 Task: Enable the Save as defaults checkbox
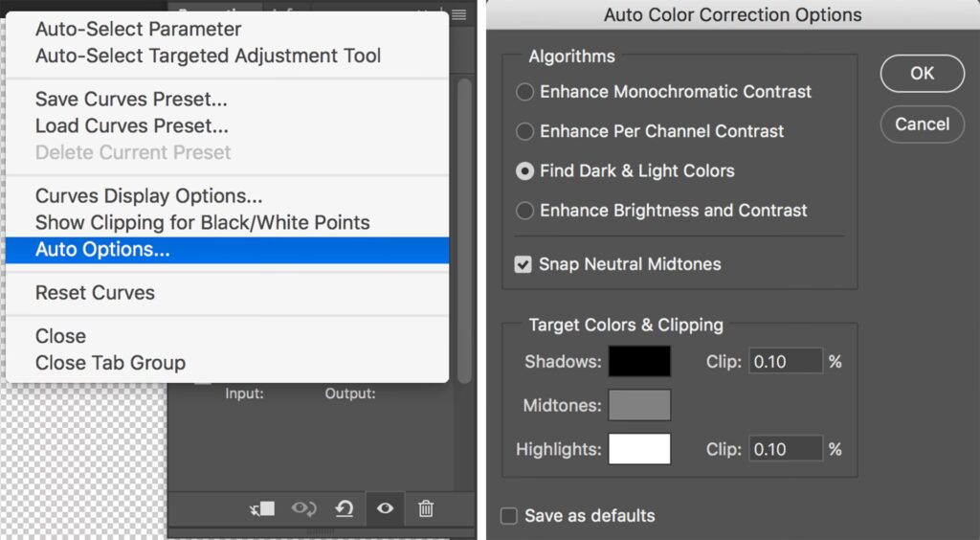coord(508,516)
